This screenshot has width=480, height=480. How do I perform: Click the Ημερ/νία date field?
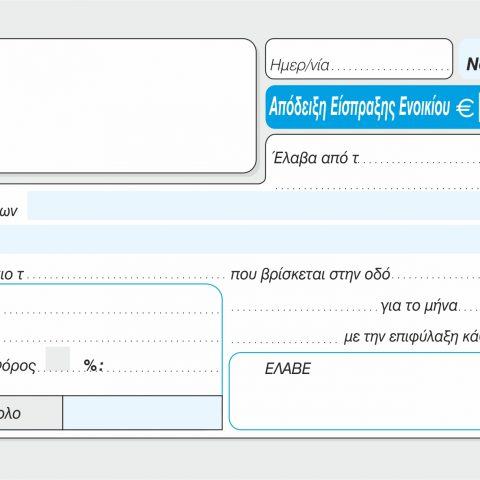(x=359, y=59)
